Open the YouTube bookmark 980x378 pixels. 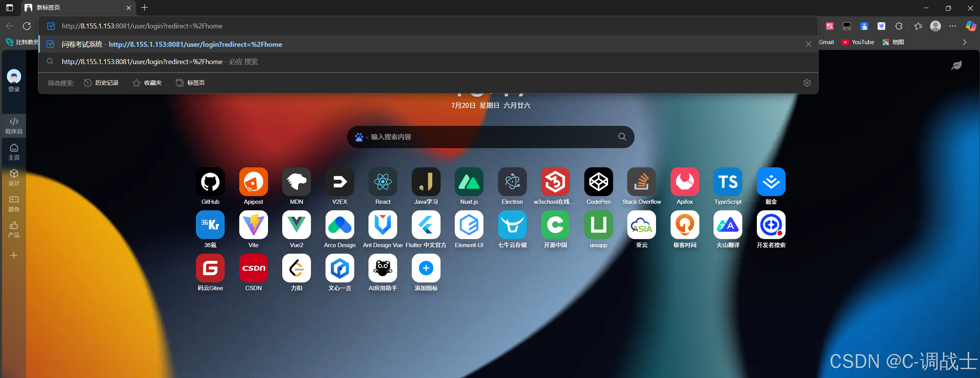click(858, 42)
